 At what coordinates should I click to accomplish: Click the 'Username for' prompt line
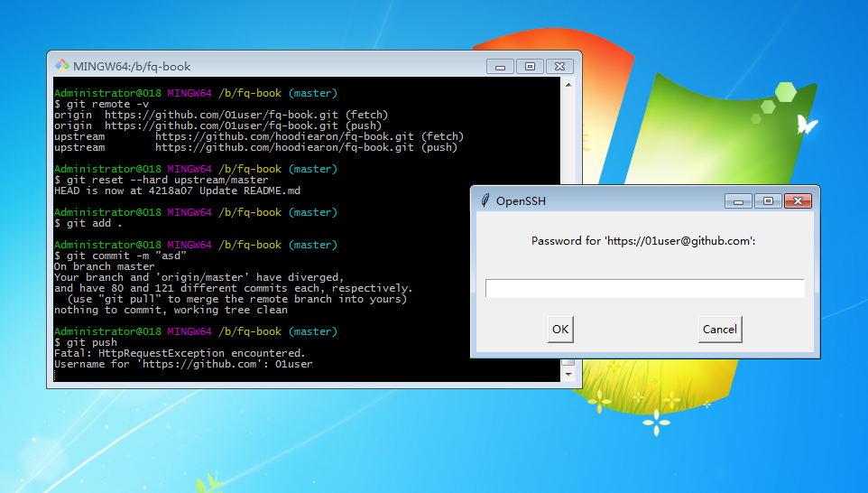[183, 364]
